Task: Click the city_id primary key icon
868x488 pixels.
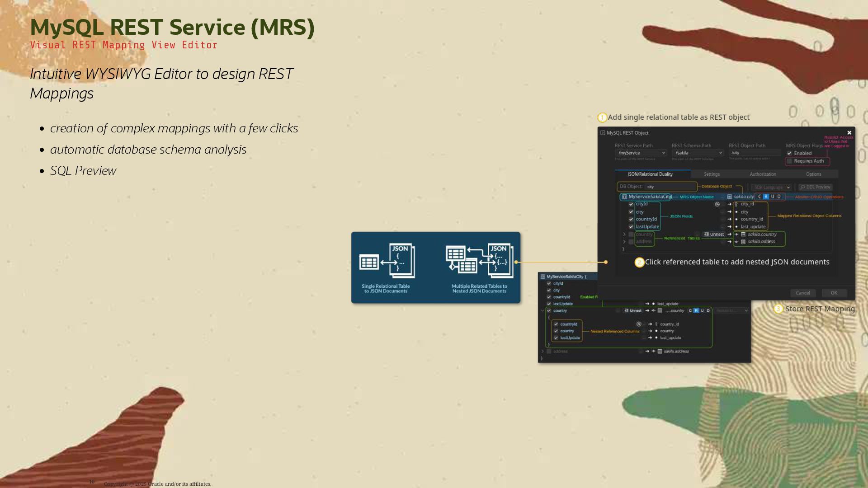Action: click(736, 204)
